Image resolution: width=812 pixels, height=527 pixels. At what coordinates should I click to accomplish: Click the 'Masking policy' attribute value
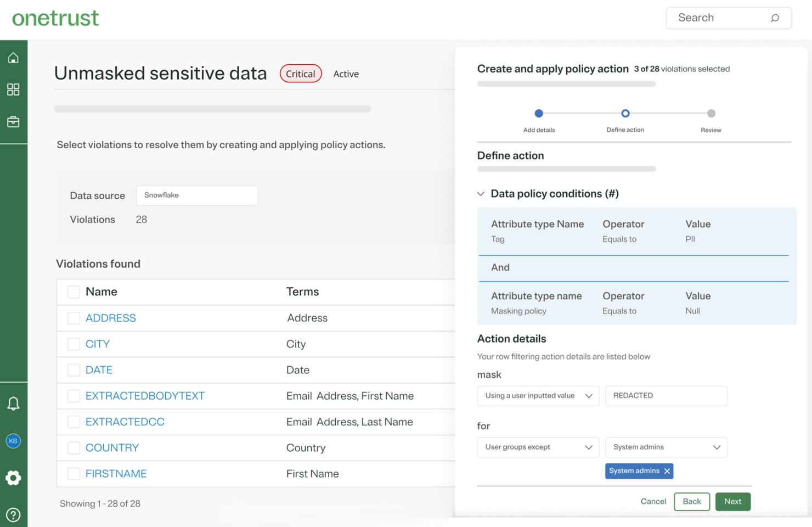pos(518,311)
